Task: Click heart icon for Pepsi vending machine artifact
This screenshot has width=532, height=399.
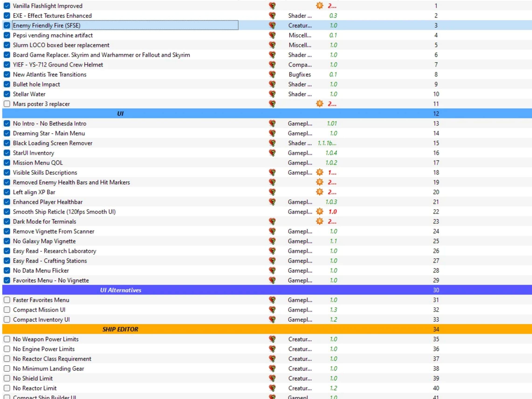Action: click(272, 35)
